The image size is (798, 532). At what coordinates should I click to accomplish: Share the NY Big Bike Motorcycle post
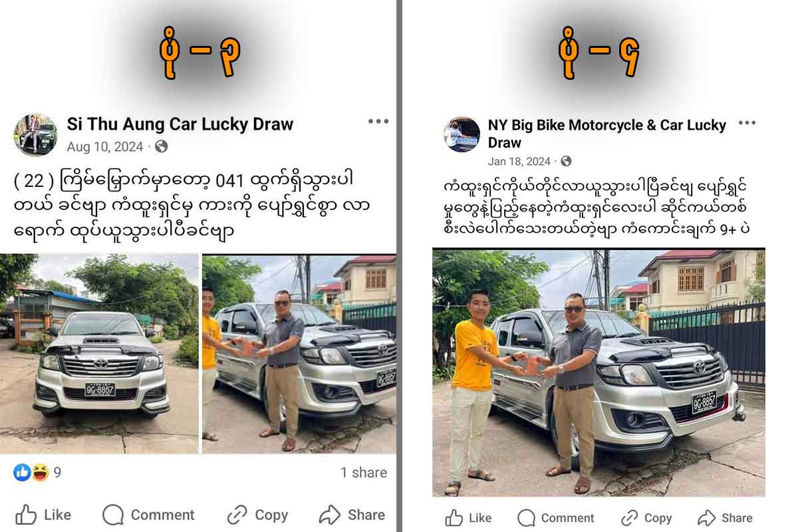[x=725, y=518]
